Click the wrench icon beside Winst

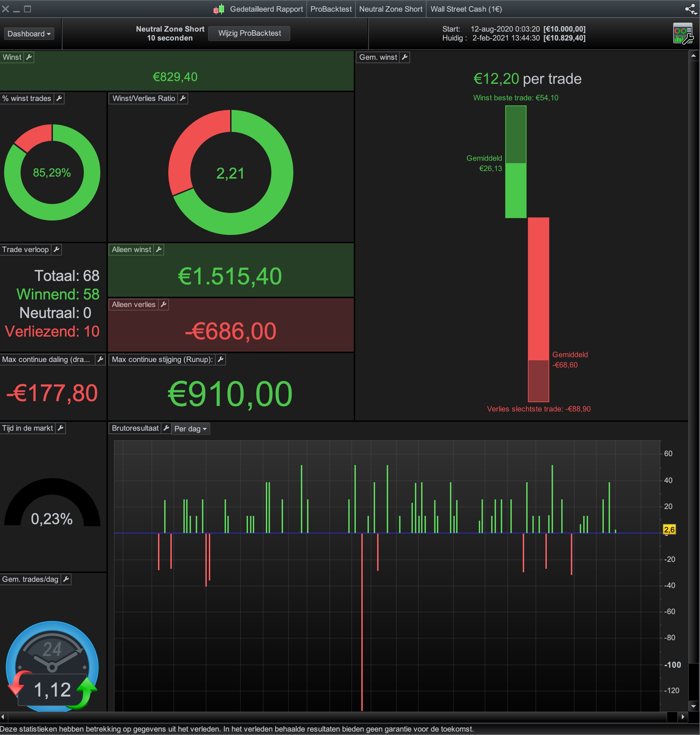29,57
